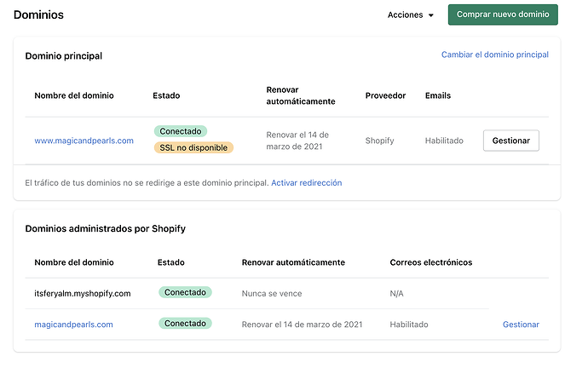Click the Dominios page heading
This screenshot has width=588, height=368.
click(x=38, y=15)
